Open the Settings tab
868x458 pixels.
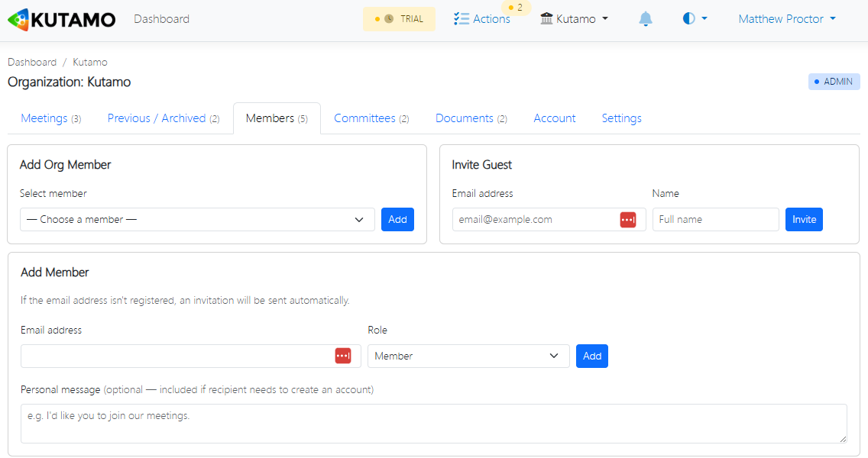pyautogui.click(x=622, y=118)
